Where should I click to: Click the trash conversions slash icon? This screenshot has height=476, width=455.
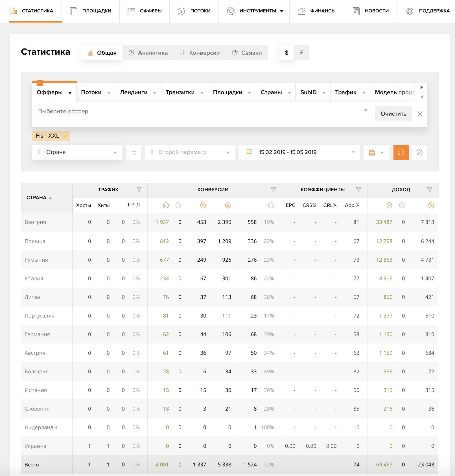tap(271, 206)
